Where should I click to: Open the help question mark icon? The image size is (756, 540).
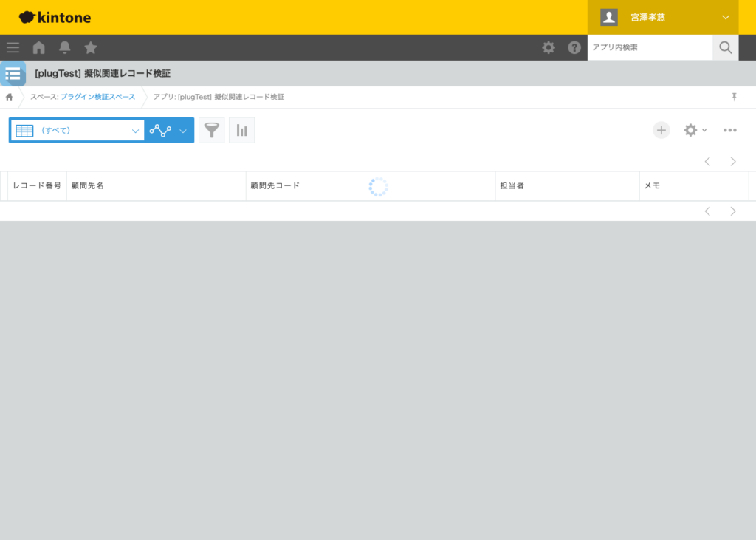pyautogui.click(x=574, y=47)
